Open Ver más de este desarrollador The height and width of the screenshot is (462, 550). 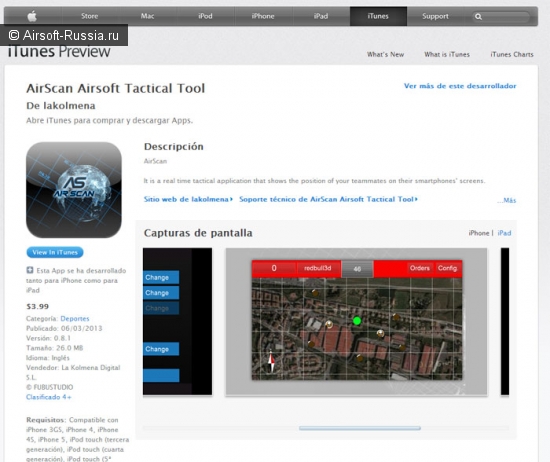coord(460,86)
